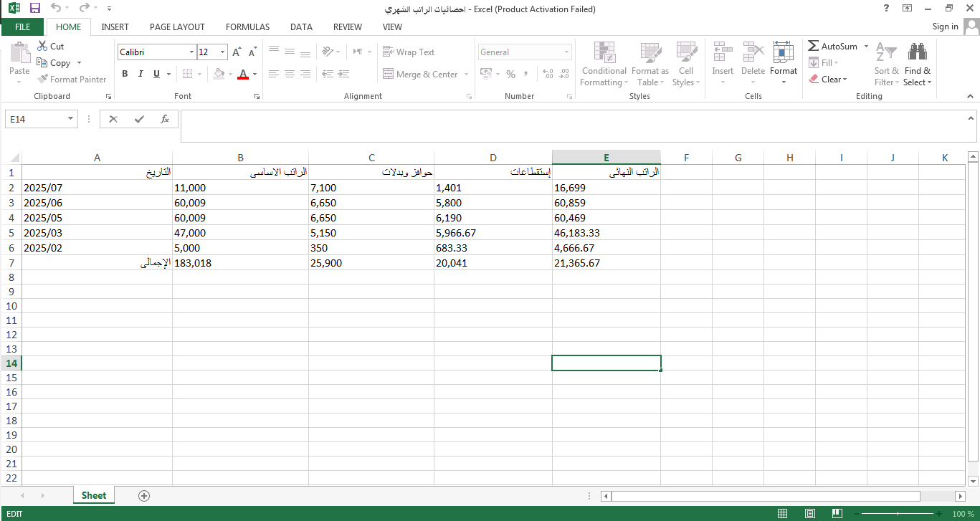Open Conditional Formatting

click(x=604, y=64)
